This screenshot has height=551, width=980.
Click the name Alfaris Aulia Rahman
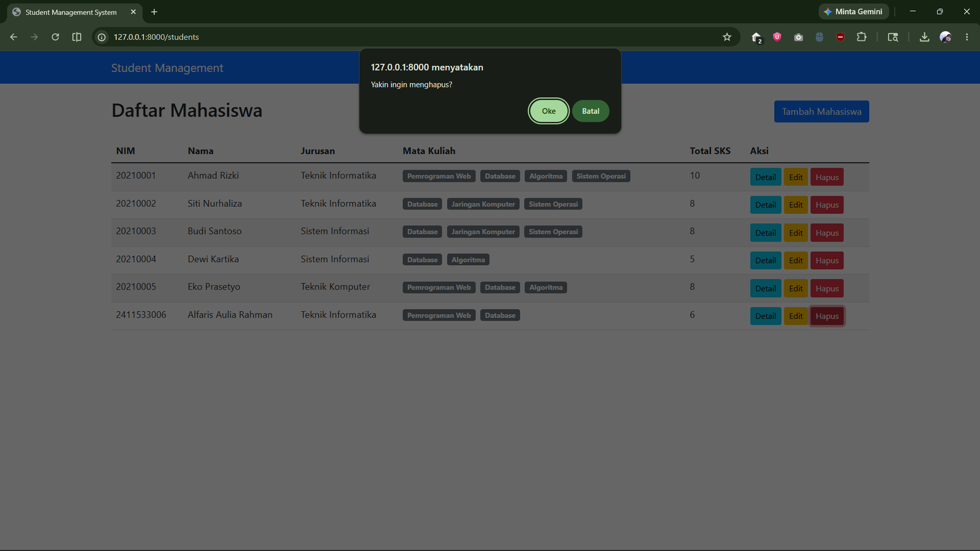coord(230,315)
